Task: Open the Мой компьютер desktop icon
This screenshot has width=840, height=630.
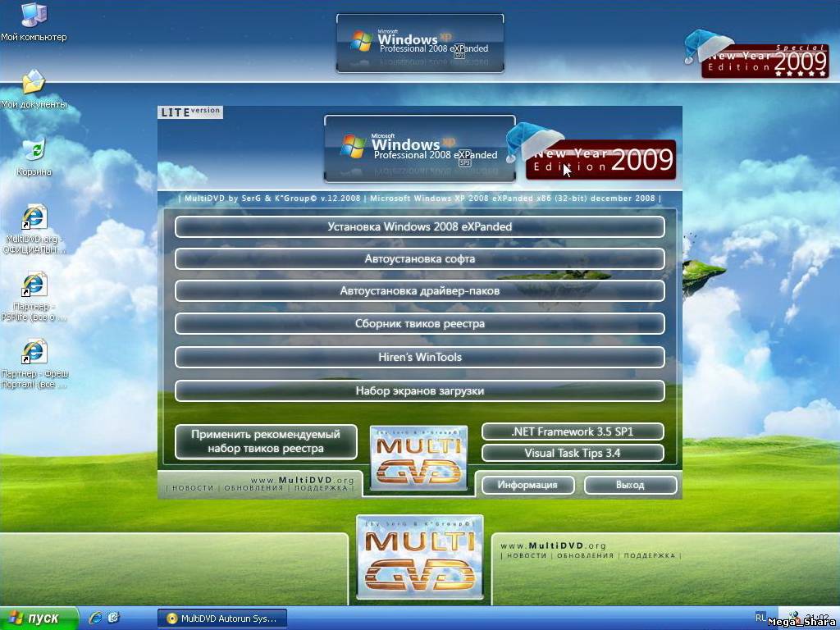Action: coord(34,21)
